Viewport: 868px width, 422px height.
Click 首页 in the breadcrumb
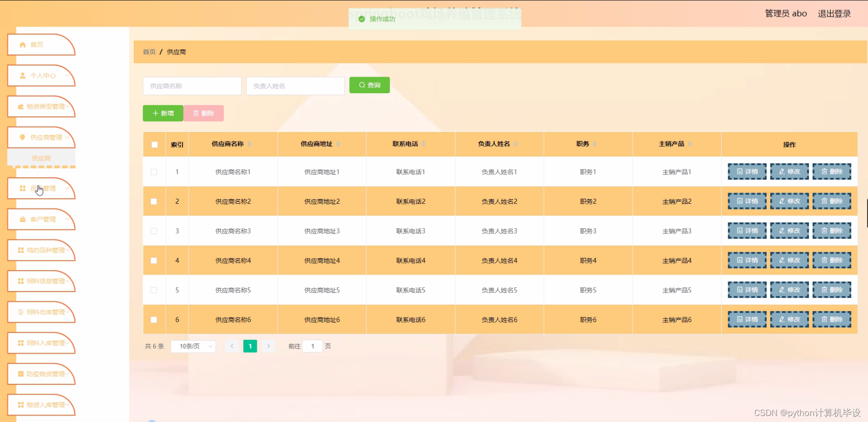[x=149, y=52]
